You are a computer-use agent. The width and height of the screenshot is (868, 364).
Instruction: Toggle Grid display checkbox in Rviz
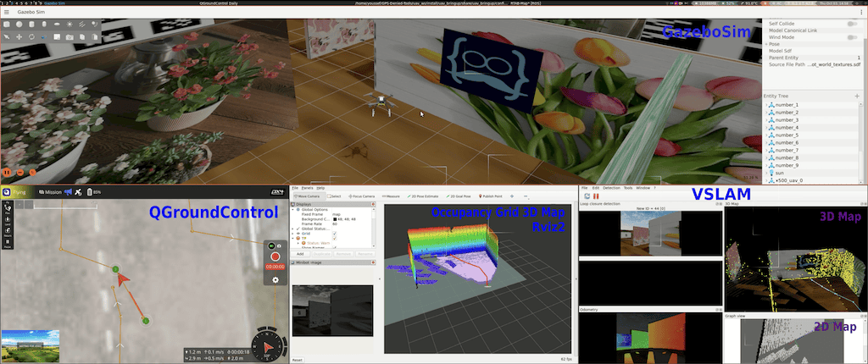click(335, 234)
